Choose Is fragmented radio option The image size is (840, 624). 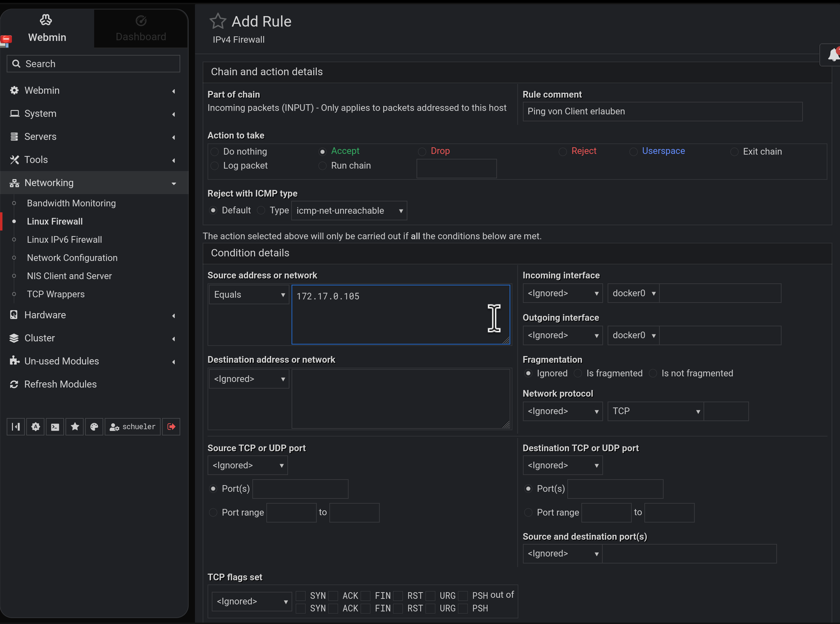click(578, 374)
